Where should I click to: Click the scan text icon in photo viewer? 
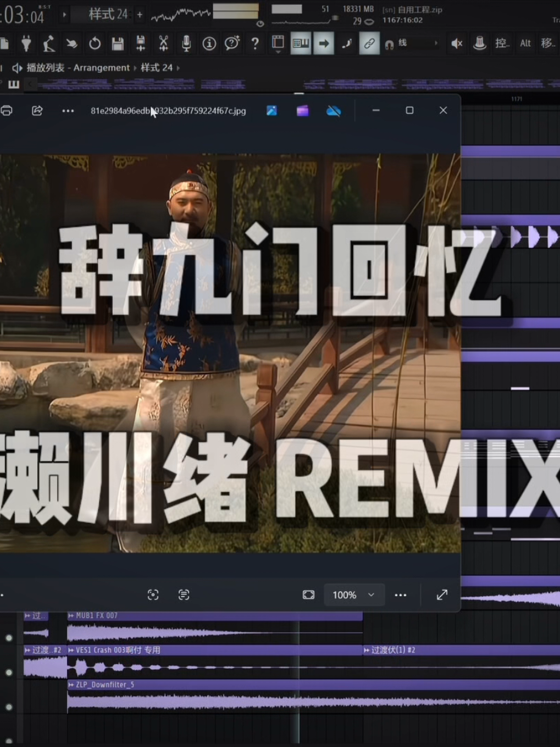coord(184,594)
